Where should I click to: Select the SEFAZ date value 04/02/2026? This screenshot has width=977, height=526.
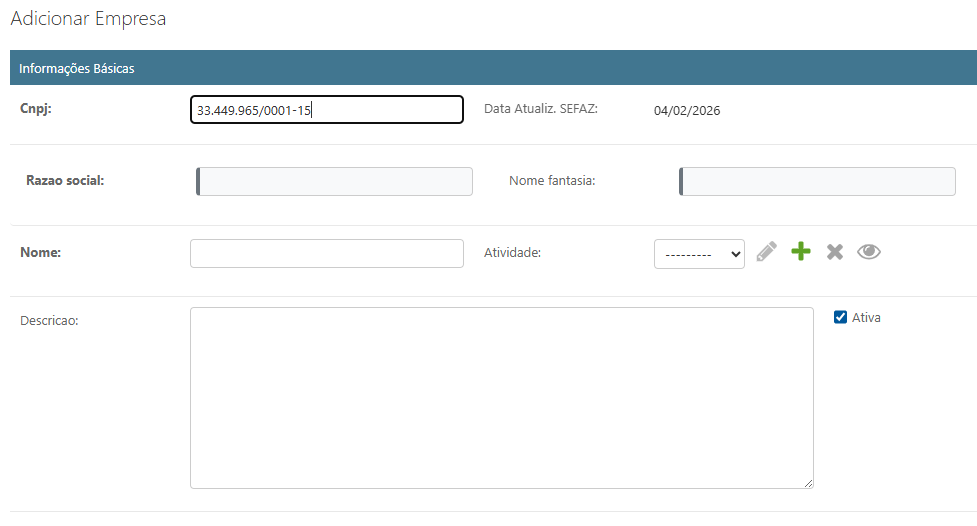(687, 111)
